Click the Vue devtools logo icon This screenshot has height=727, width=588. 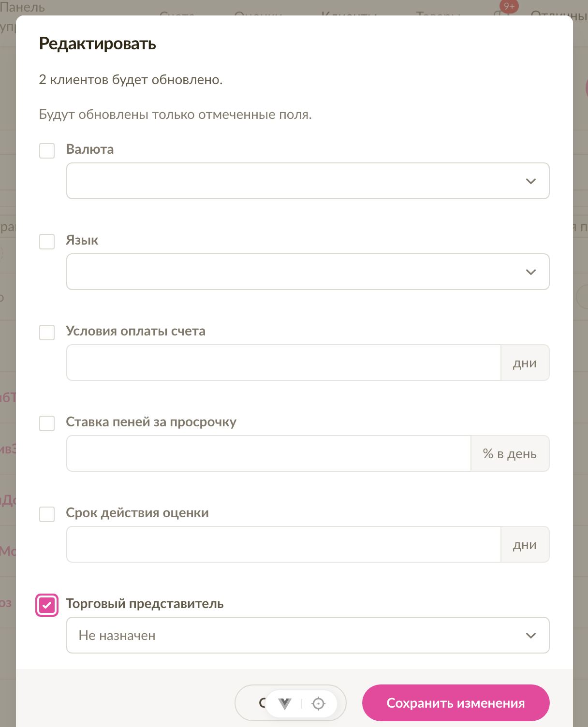click(285, 704)
